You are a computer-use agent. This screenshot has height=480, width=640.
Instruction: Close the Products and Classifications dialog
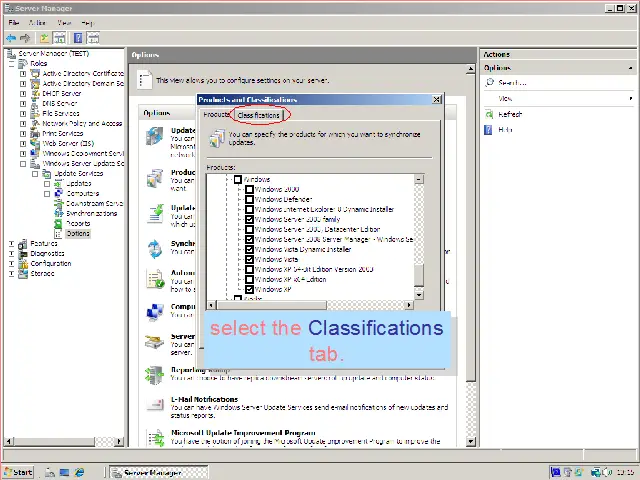pos(436,100)
